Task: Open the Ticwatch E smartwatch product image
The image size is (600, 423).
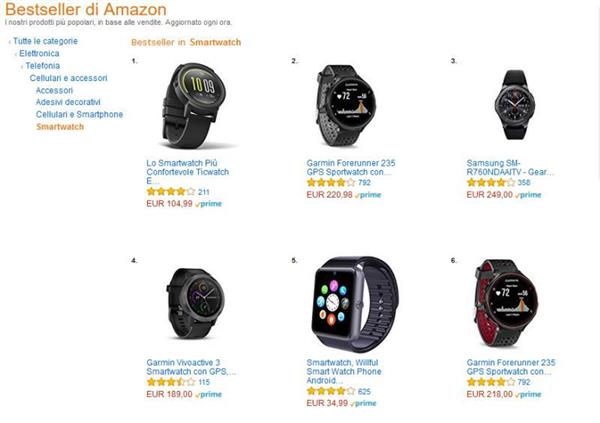Action: point(194,106)
